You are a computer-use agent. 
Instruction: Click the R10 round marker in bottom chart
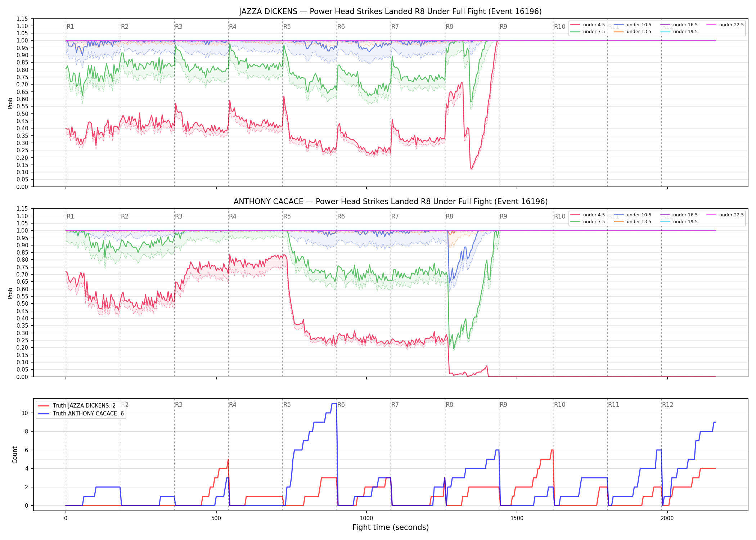coord(559,405)
